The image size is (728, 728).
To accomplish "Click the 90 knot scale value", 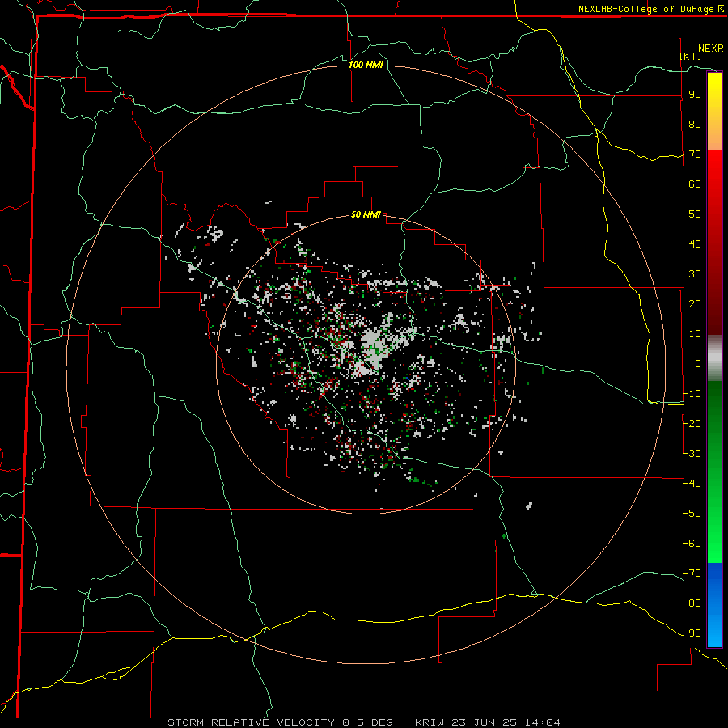I will [x=695, y=95].
